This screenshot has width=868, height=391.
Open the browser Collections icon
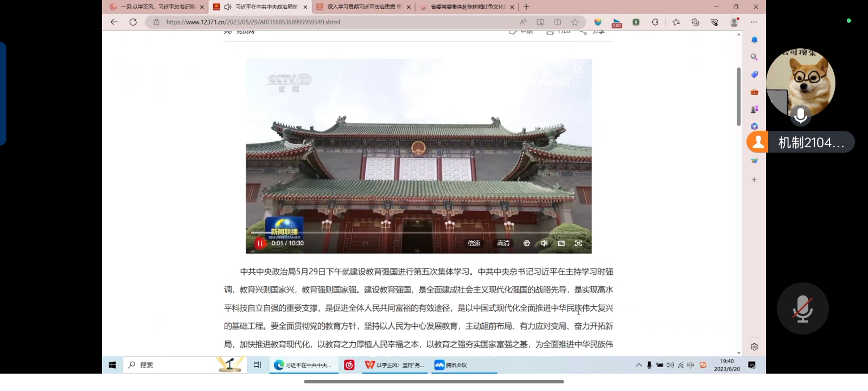coord(695,22)
